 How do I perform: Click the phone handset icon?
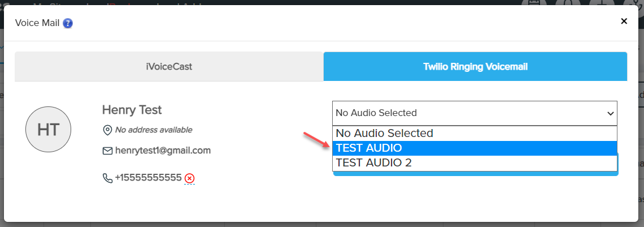click(x=107, y=178)
